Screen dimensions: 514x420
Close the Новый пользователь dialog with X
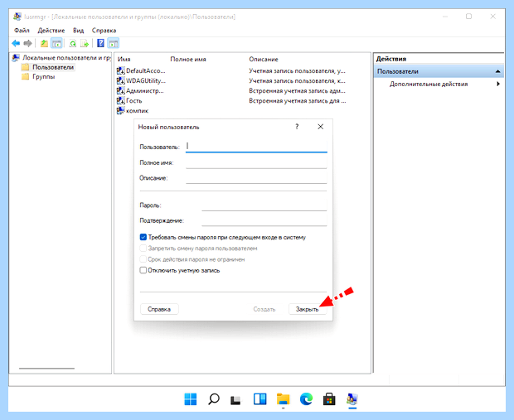321,127
